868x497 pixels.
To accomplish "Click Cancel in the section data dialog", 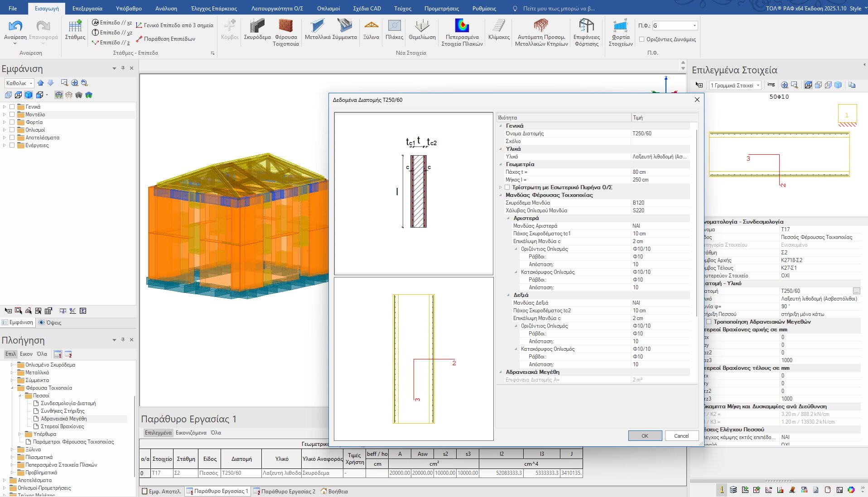I will pos(681,436).
